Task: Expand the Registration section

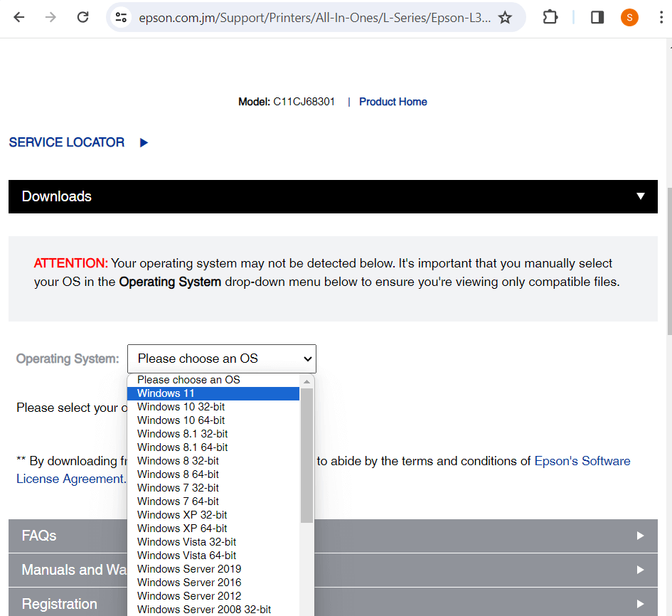Action: (x=641, y=604)
